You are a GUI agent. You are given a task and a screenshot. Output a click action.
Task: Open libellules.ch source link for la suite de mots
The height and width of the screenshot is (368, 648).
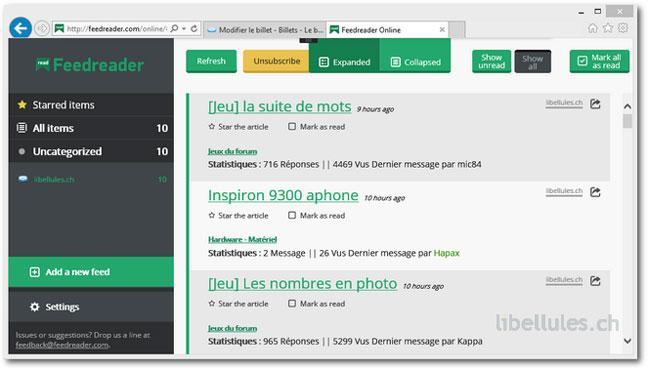564,103
